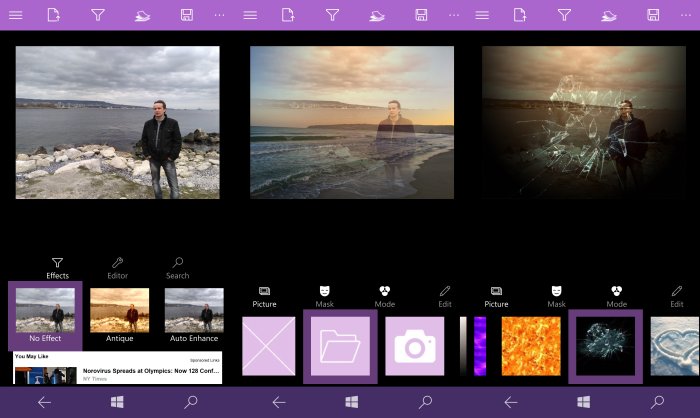Select Mode tab in middle screen
Image resolution: width=700 pixels, height=418 pixels.
384,297
